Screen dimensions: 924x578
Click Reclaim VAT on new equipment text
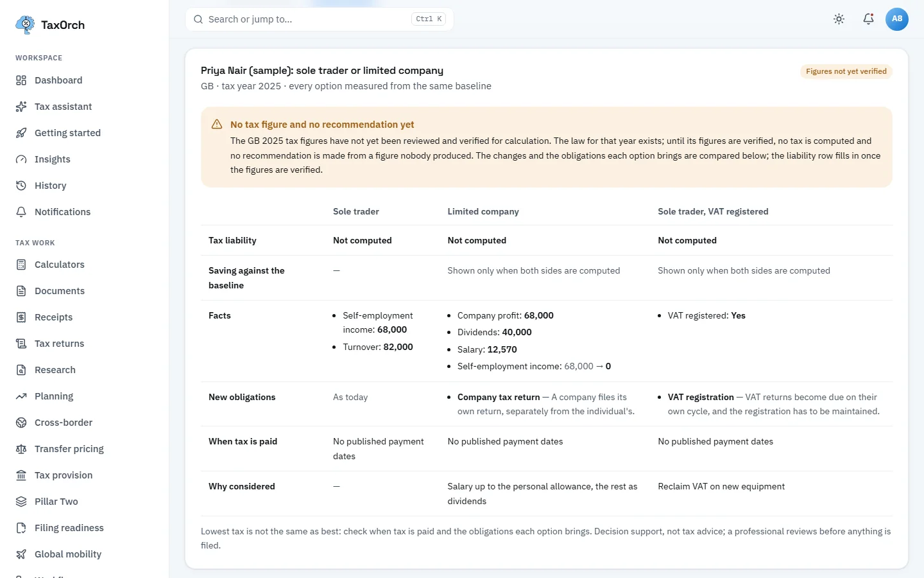(721, 486)
